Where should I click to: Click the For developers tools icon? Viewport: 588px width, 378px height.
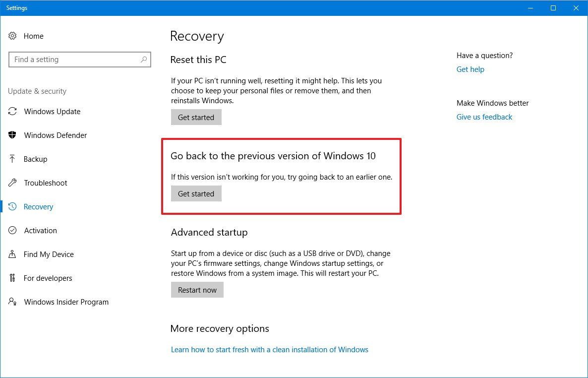12,278
